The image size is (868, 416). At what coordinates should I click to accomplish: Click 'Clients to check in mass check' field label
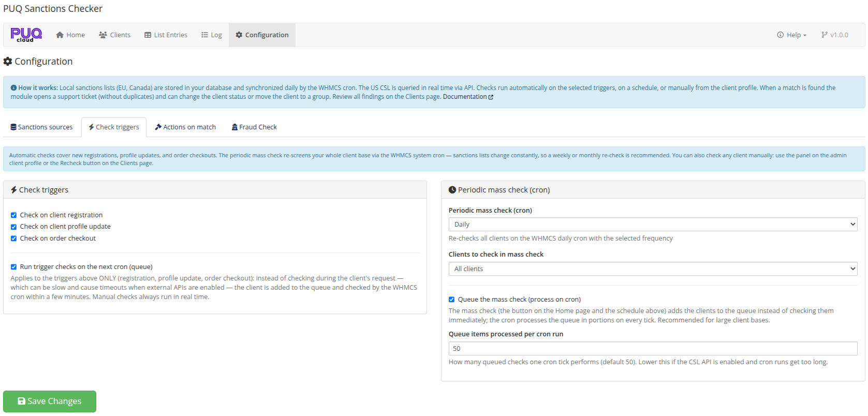[x=496, y=254]
